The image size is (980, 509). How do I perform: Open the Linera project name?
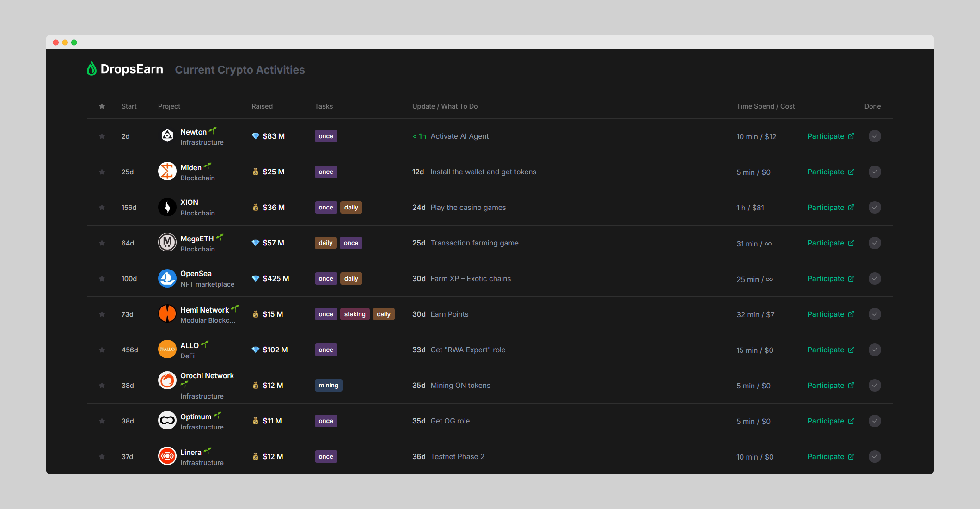pyautogui.click(x=190, y=453)
